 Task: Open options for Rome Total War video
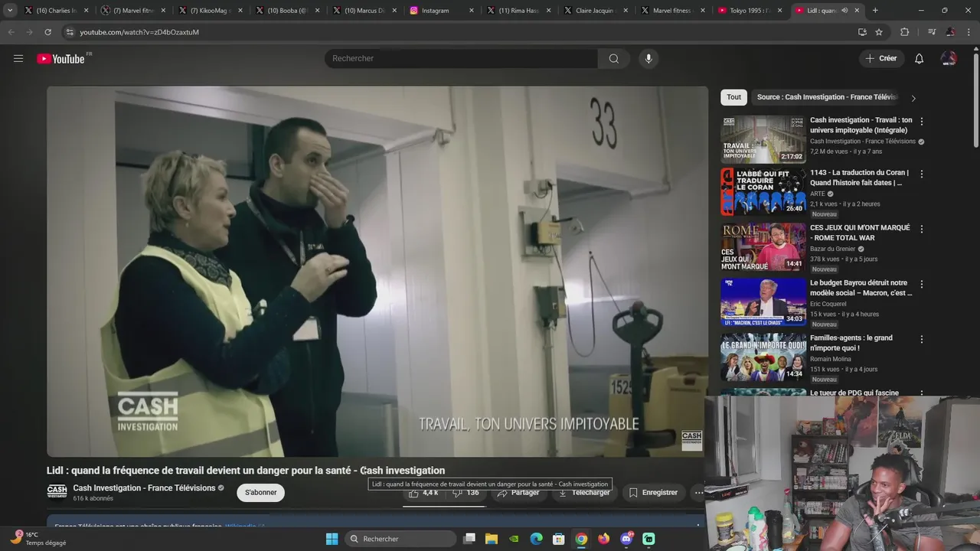click(x=922, y=229)
